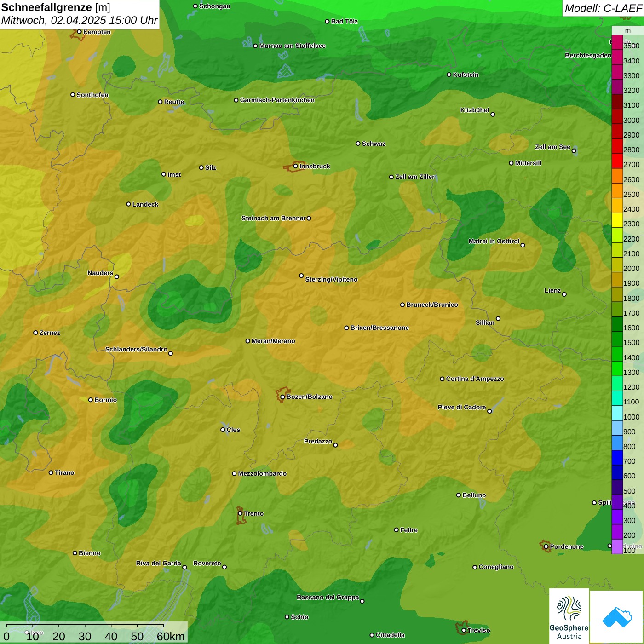The image size is (644, 644).
Task: Click the Schio label
Action: [x=299, y=617]
